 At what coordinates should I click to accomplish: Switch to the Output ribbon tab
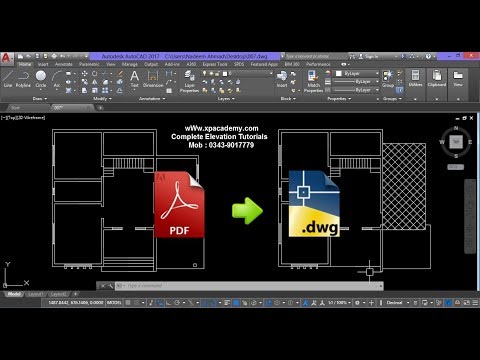[x=151, y=64]
